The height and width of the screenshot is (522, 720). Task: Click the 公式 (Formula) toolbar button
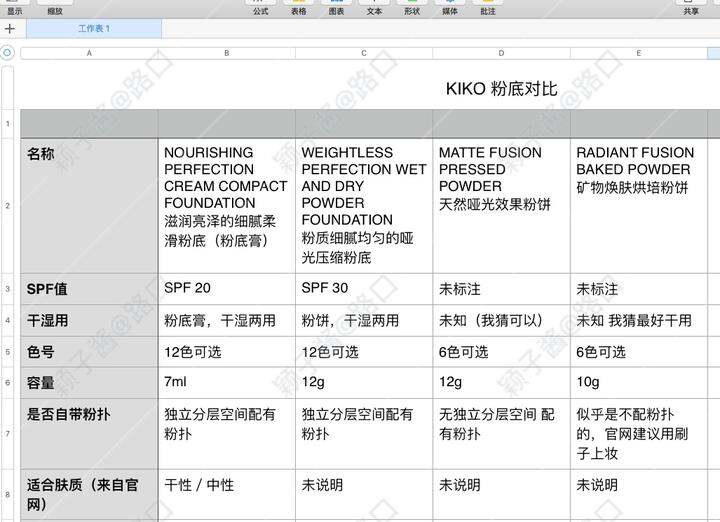260,7
